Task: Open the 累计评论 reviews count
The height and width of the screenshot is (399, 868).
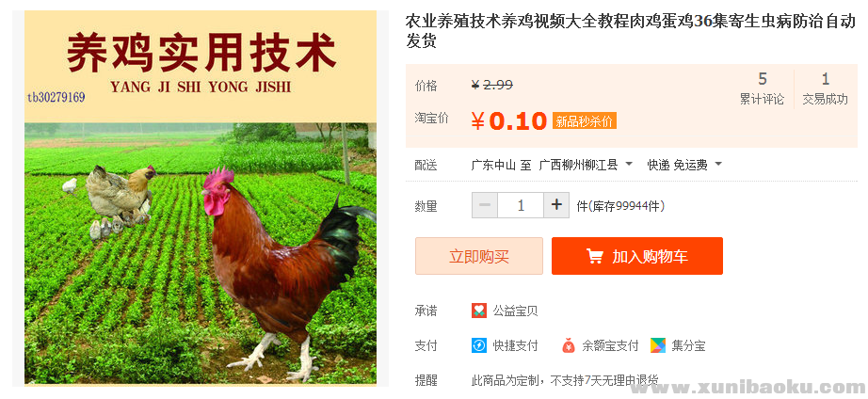Action: [763, 88]
